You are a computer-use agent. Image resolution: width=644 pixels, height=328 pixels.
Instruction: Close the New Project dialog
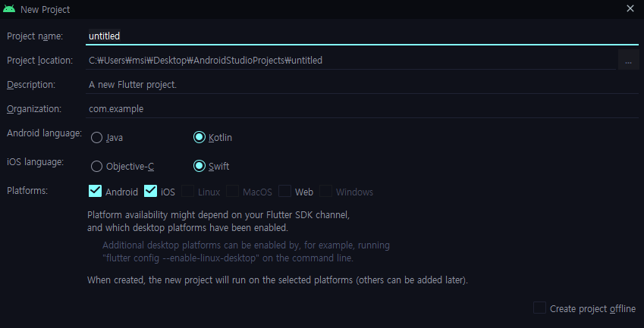[630, 8]
